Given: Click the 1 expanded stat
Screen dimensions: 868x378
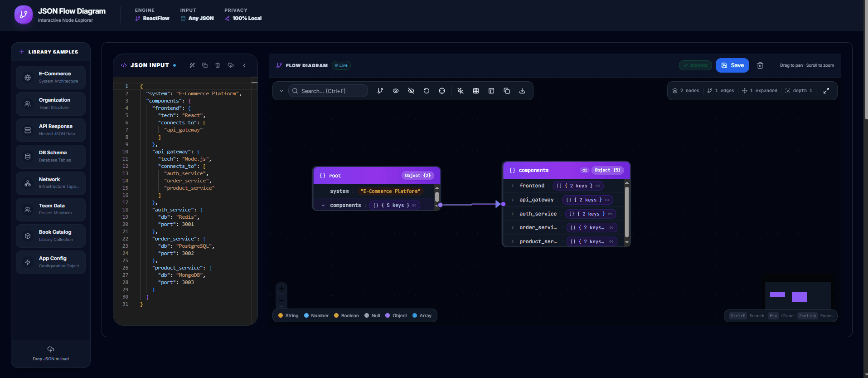Looking at the screenshot, I should click(x=760, y=91).
